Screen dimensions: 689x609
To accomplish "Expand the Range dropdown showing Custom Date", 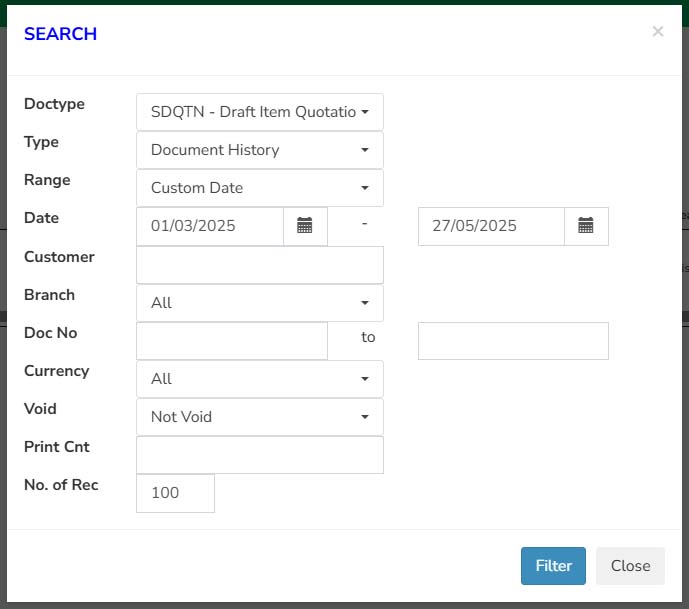I will tap(260, 188).
